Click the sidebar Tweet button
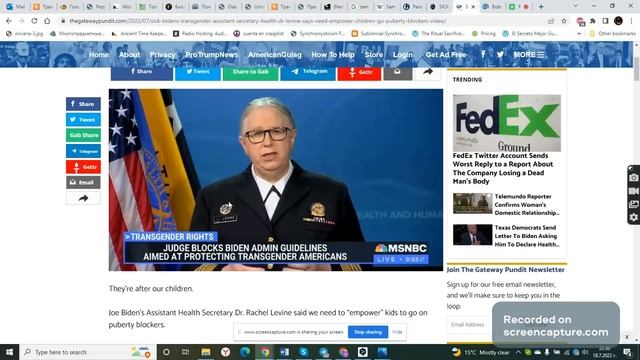This screenshot has height=360, width=640. coord(83,120)
